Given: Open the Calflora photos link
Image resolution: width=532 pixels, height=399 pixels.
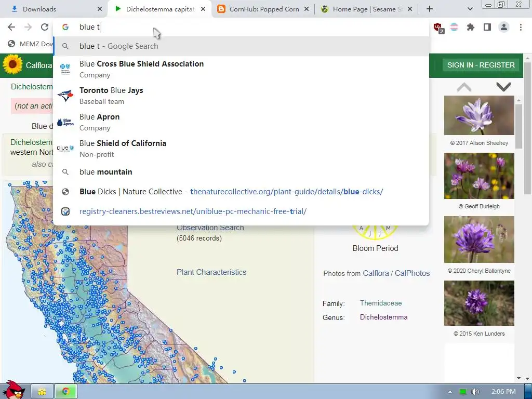Looking at the screenshot, I should [x=376, y=273].
